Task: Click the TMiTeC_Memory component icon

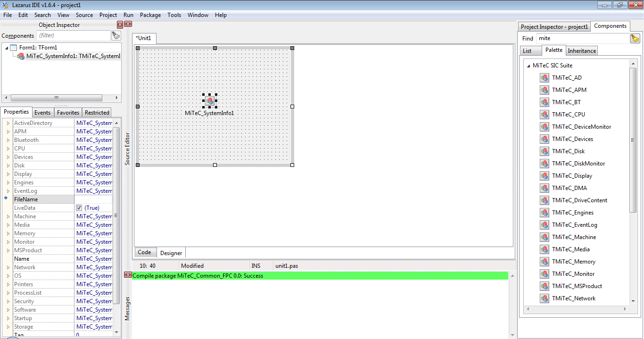Action: [x=545, y=262]
